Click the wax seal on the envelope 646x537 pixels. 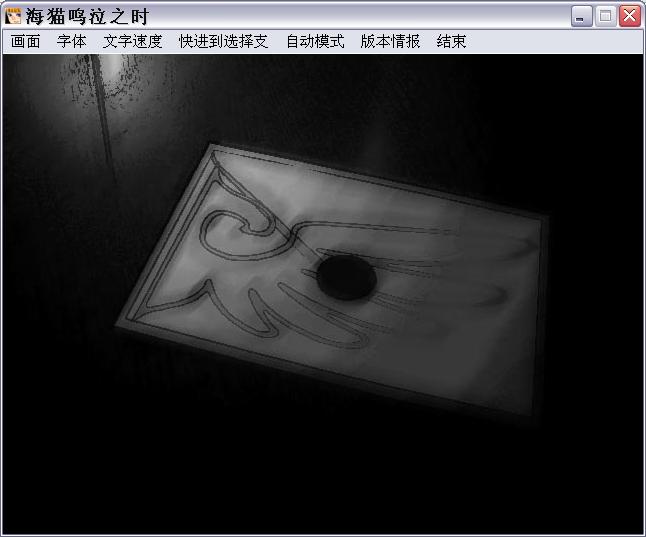tap(346, 277)
